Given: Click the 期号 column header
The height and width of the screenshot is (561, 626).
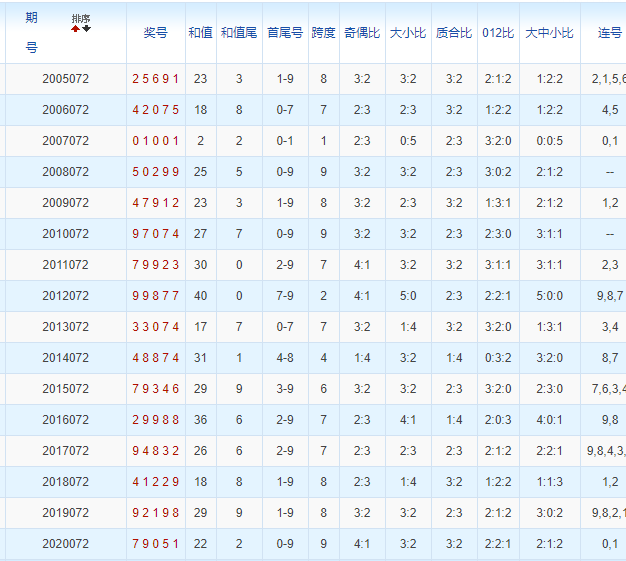Looking at the screenshot, I should pyautogui.click(x=32, y=32).
